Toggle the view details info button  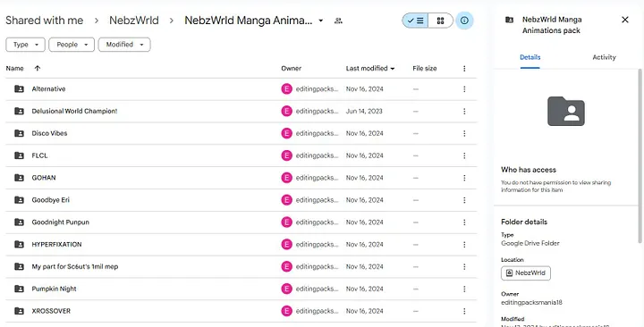[x=464, y=21]
